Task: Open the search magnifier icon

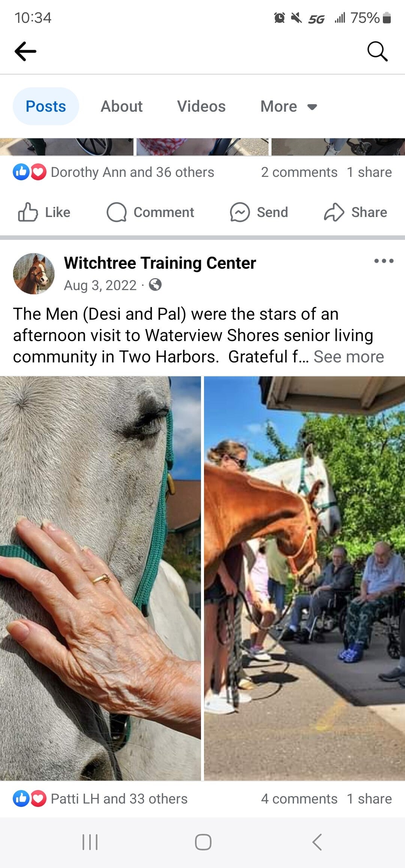Action: coord(377,51)
